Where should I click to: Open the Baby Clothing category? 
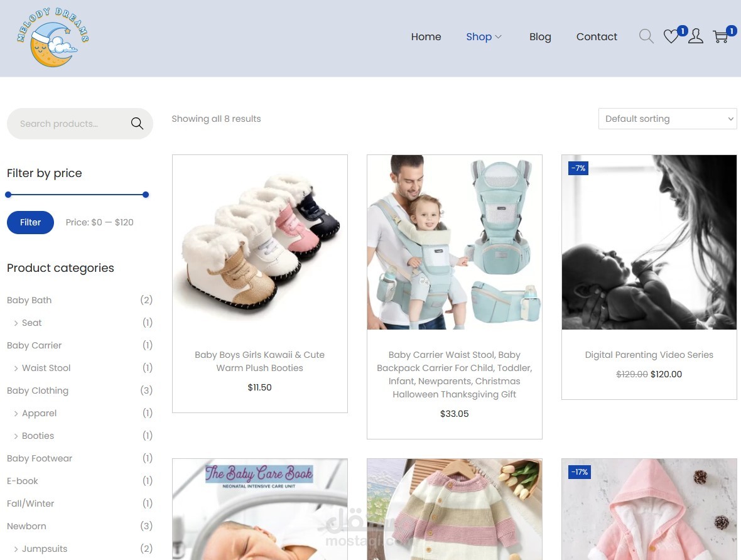[37, 391]
